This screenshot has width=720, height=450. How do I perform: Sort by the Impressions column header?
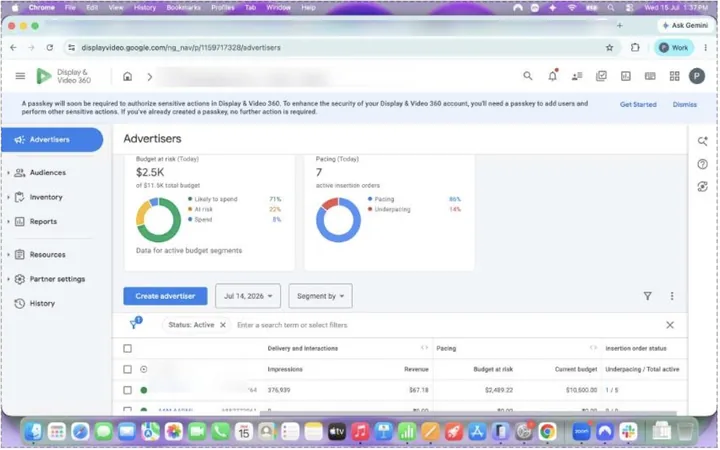[285, 369]
